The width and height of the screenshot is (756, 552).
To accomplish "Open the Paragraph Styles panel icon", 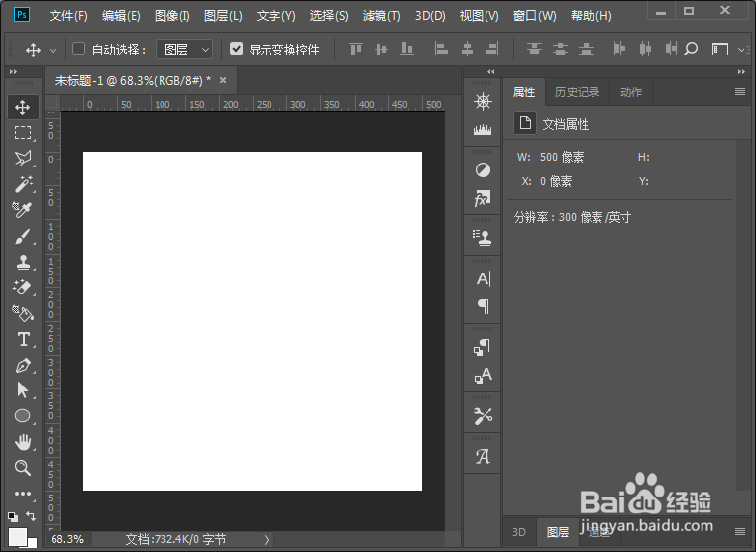I will pyautogui.click(x=483, y=347).
